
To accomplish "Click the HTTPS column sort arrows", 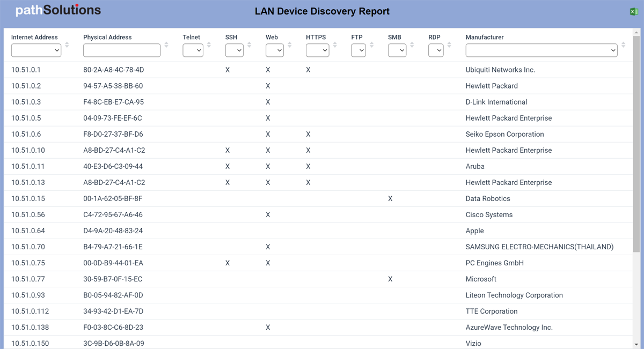I will coord(335,45).
